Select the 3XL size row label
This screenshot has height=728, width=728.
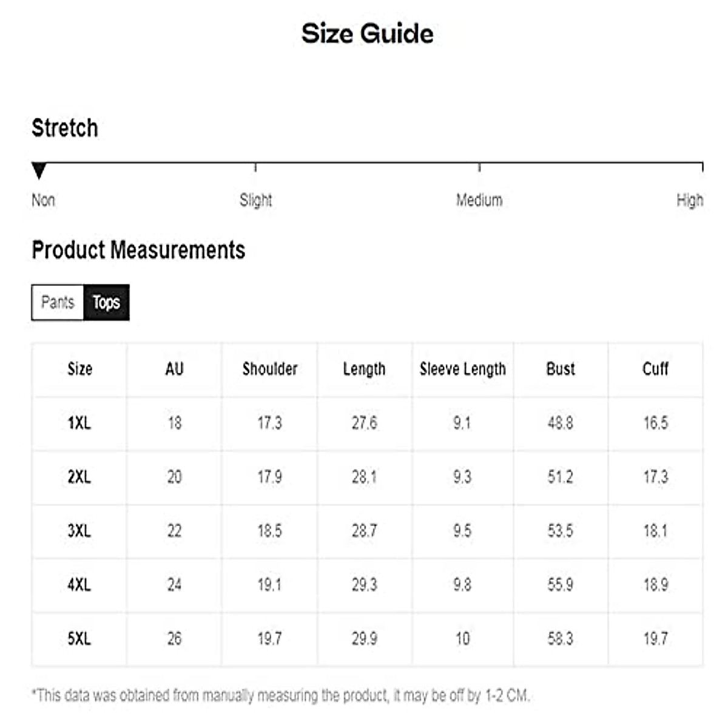click(x=79, y=531)
